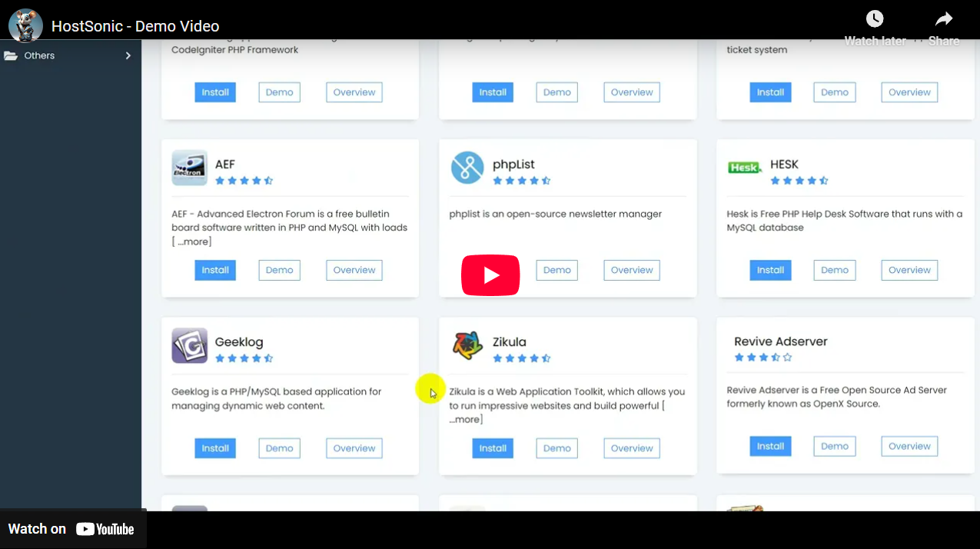Click the Watch later clock icon
The height and width of the screenshot is (549, 980).
click(875, 19)
